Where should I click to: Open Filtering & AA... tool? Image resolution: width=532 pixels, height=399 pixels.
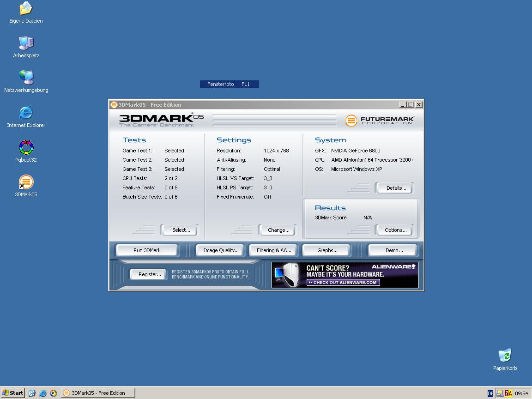coord(273,250)
